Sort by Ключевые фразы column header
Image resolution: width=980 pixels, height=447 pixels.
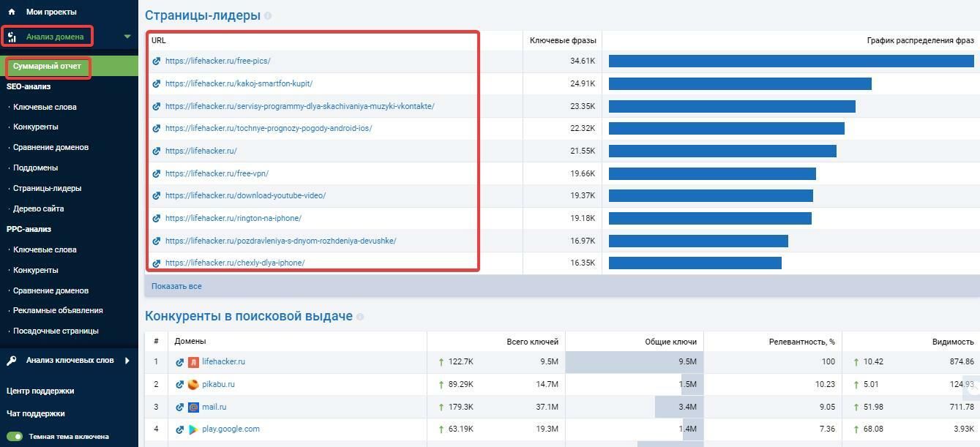click(563, 41)
